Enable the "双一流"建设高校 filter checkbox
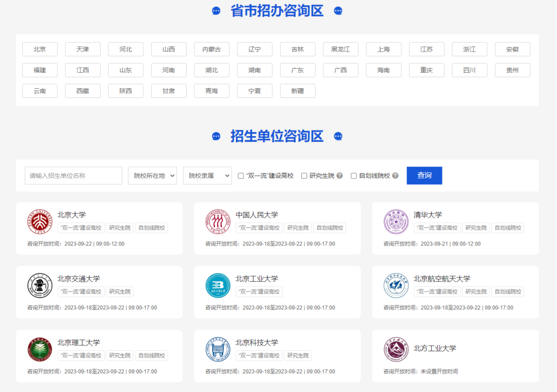Image resolution: width=557 pixels, height=392 pixels. pos(241,176)
